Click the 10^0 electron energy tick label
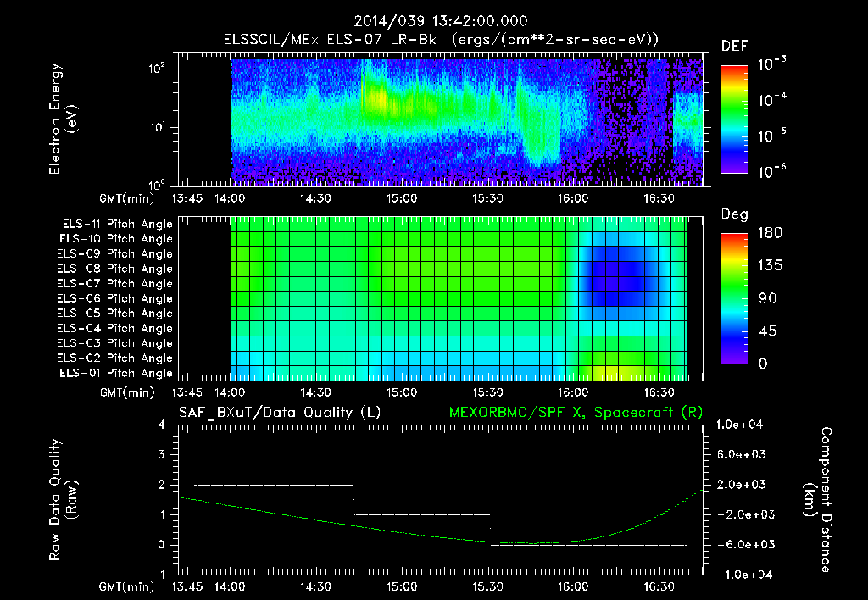This screenshot has height=600, width=868. 157,184
